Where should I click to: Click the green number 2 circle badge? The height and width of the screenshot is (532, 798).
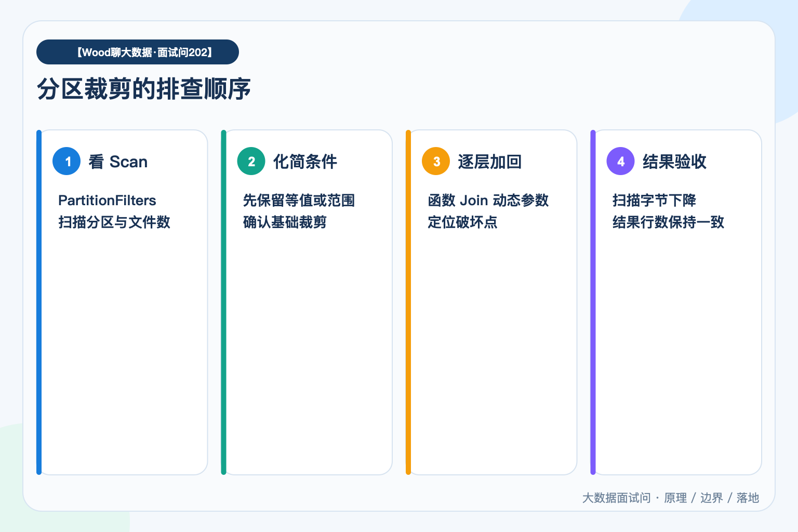(251, 161)
